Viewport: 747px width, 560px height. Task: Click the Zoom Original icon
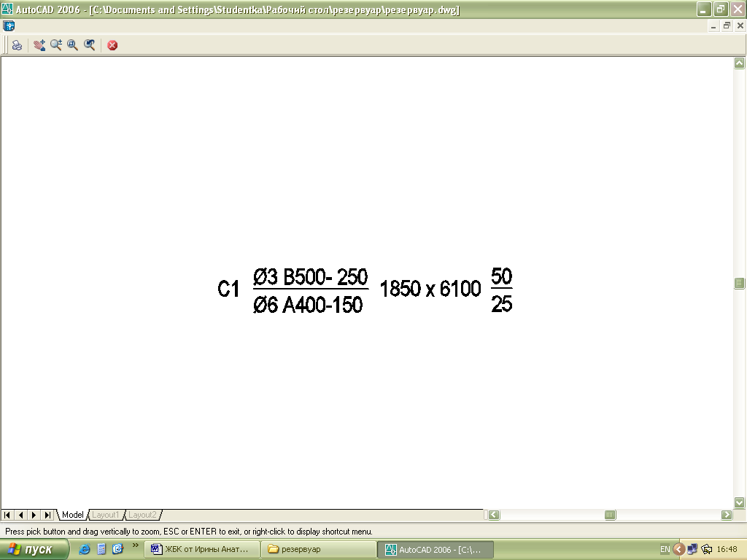coord(90,45)
